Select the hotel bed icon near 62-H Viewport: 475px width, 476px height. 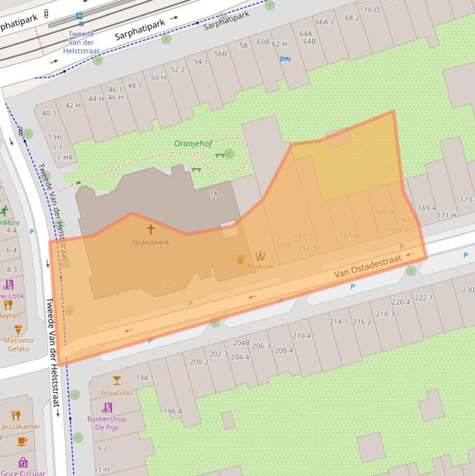284,59
